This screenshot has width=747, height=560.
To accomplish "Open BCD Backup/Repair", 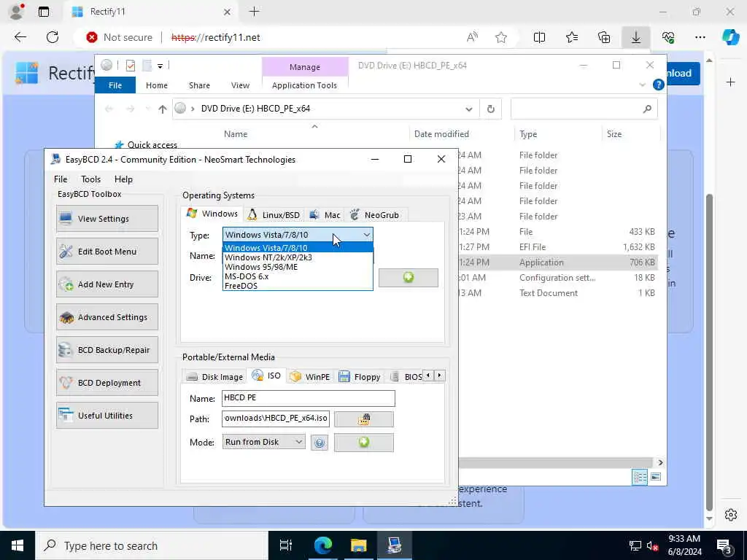I will coord(107,350).
